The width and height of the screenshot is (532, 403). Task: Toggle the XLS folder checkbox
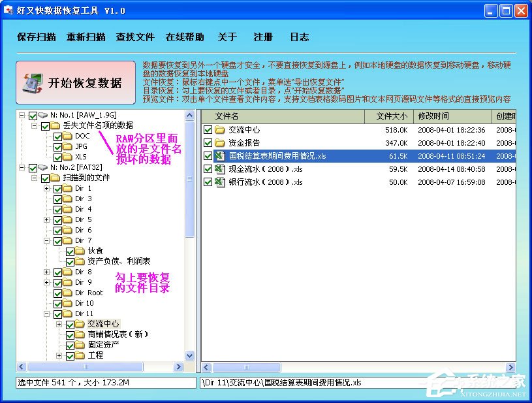coord(59,156)
